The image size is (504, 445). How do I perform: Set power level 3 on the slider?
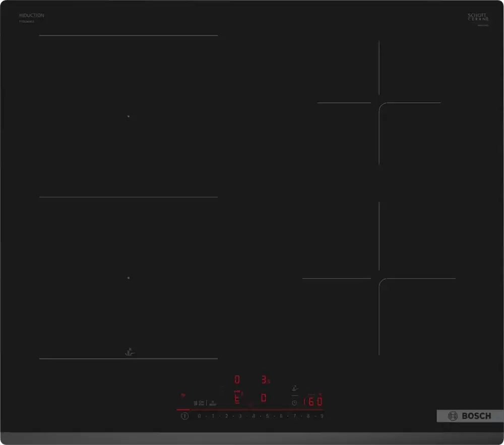coord(240,416)
